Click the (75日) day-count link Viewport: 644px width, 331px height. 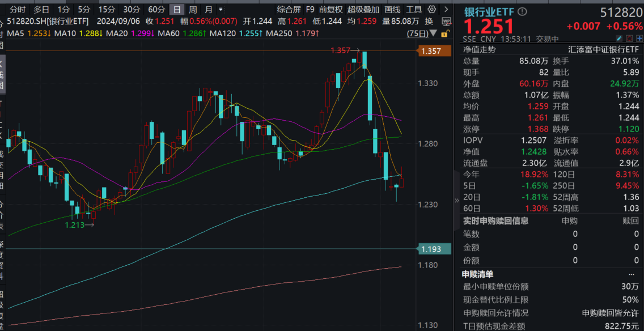[418, 33]
